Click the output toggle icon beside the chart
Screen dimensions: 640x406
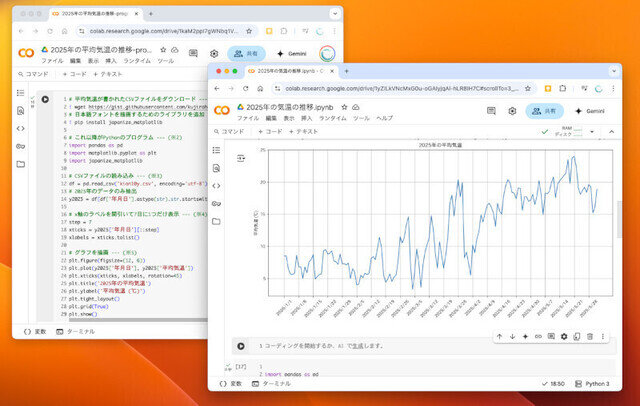point(241,158)
